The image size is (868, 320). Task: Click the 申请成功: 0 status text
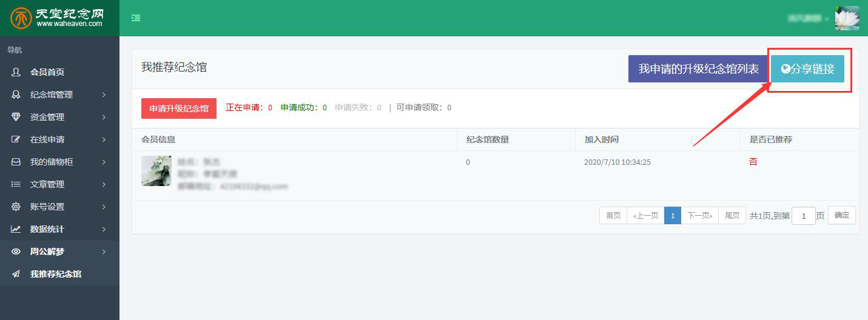303,108
